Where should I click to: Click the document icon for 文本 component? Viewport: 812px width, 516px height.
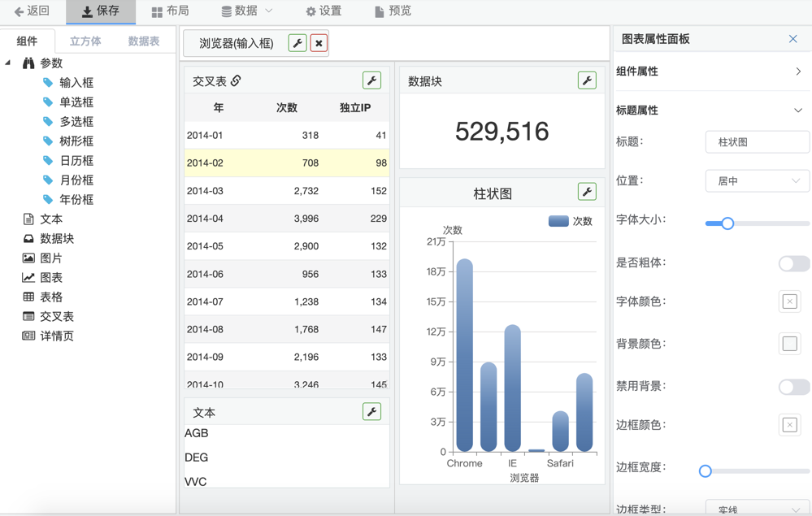[x=28, y=219]
